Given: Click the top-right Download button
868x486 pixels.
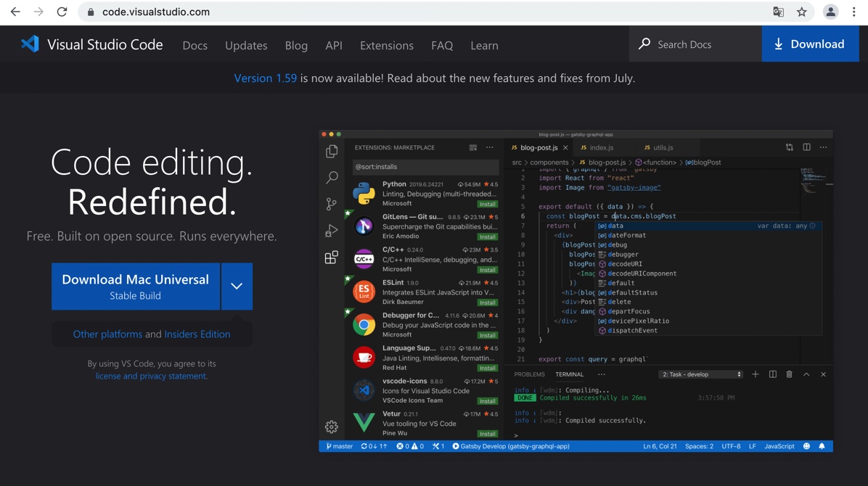Looking at the screenshot, I should 810,44.
